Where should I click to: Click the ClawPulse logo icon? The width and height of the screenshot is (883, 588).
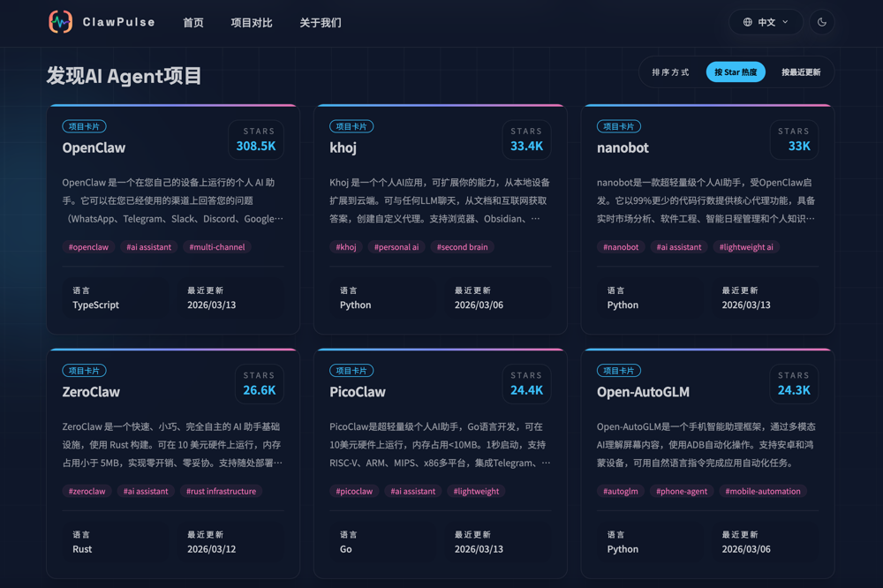coord(60,22)
